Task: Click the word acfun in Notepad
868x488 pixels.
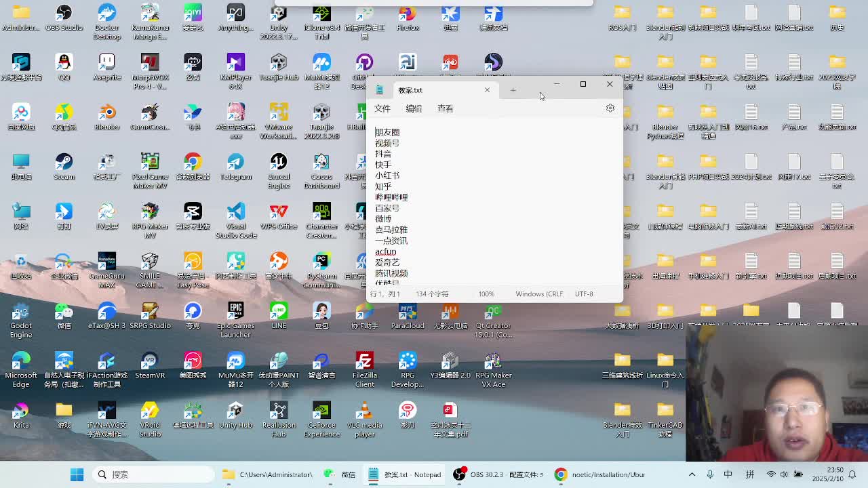Action: (385, 251)
